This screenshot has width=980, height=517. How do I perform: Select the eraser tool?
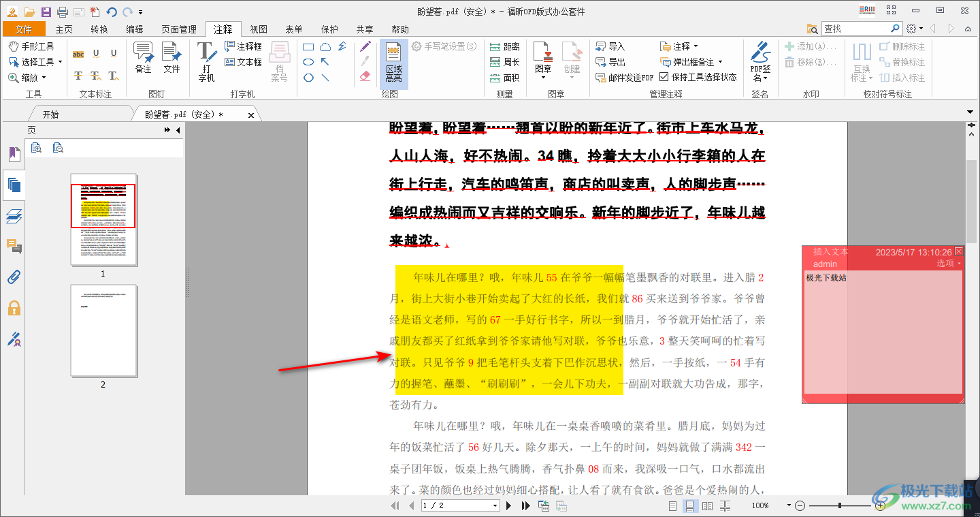point(365,76)
